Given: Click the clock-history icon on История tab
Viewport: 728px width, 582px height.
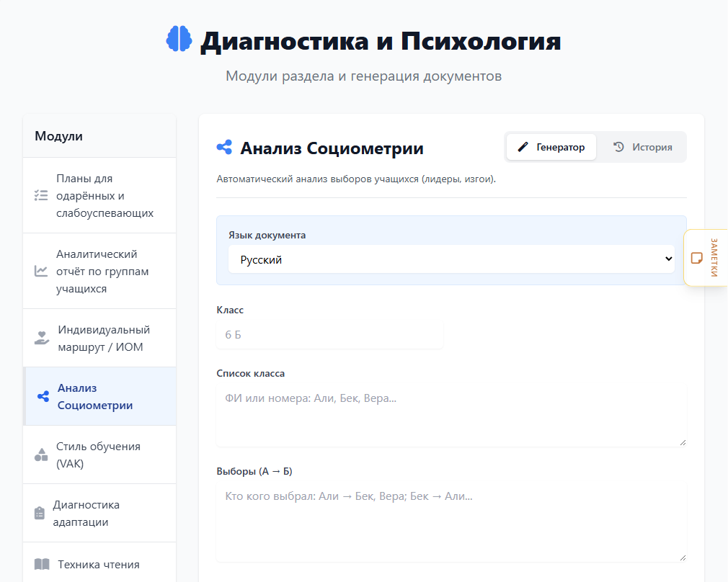Looking at the screenshot, I should pos(618,147).
